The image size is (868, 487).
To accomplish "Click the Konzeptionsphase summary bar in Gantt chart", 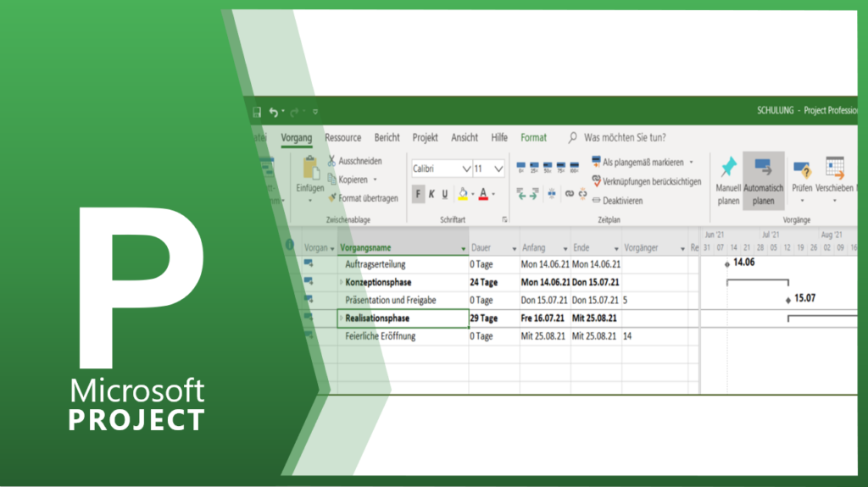I will [758, 282].
